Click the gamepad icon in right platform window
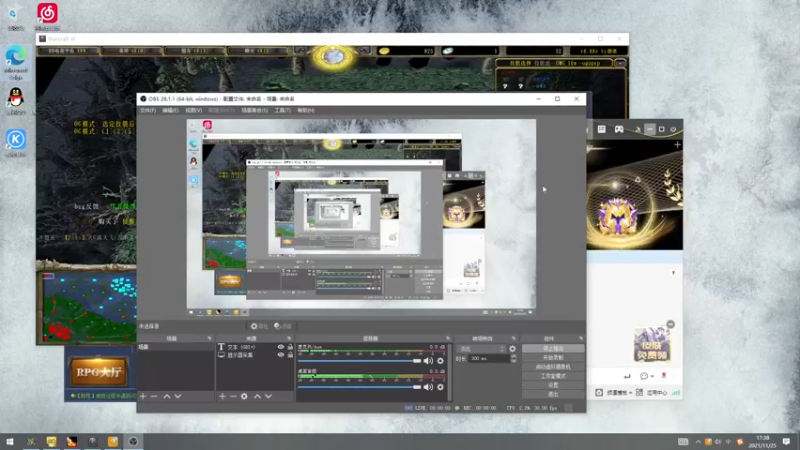This screenshot has width=800, height=450. click(618, 129)
